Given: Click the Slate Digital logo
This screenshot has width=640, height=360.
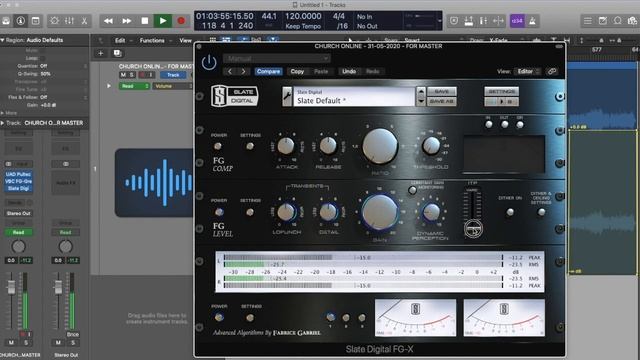Looking at the screenshot, I should 235,96.
